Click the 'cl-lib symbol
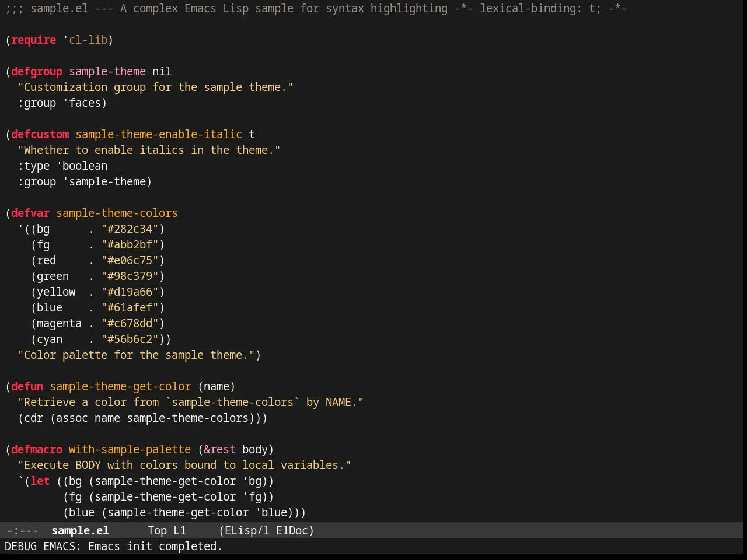Screen dimensions: 747x560 (85, 40)
